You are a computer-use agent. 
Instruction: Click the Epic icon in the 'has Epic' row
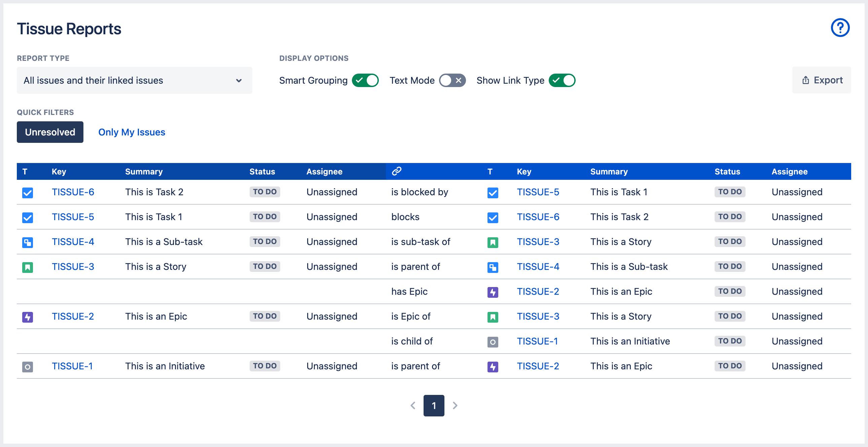tap(493, 292)
